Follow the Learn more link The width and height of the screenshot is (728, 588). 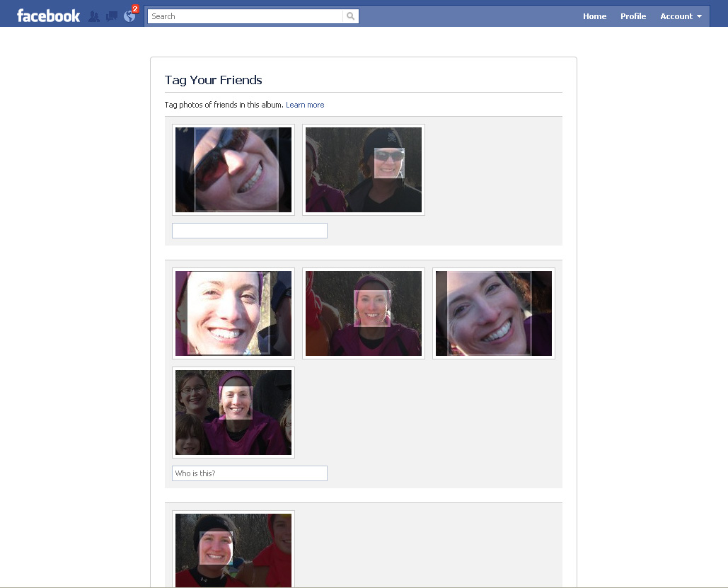[x=305, y=105]
